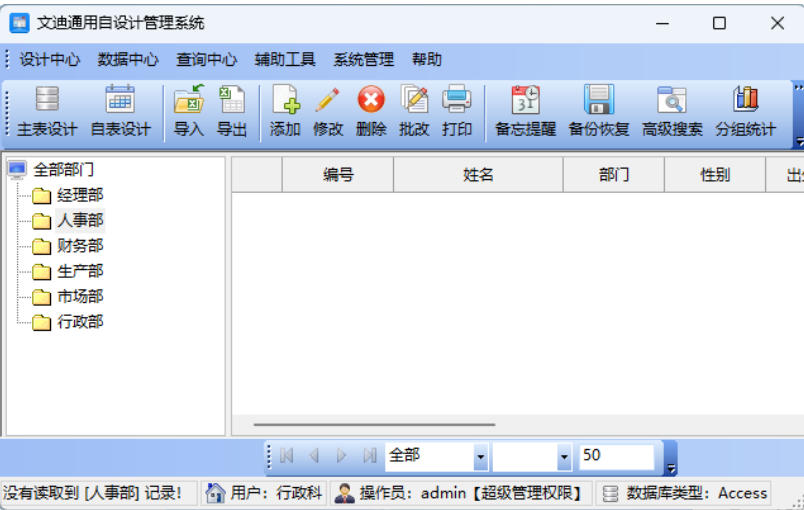Minimize the 文迪通用自设计管理系统 window

pos(662,23)
